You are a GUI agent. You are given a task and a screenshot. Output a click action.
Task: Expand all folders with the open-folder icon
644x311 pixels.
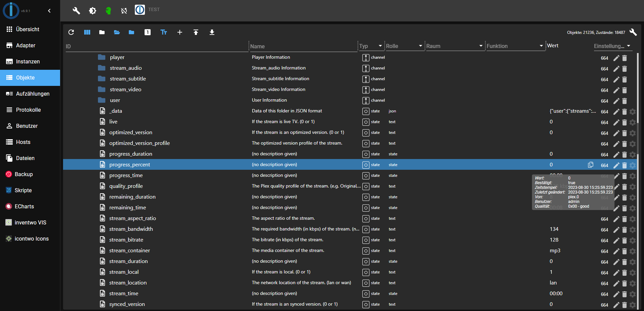117,32
